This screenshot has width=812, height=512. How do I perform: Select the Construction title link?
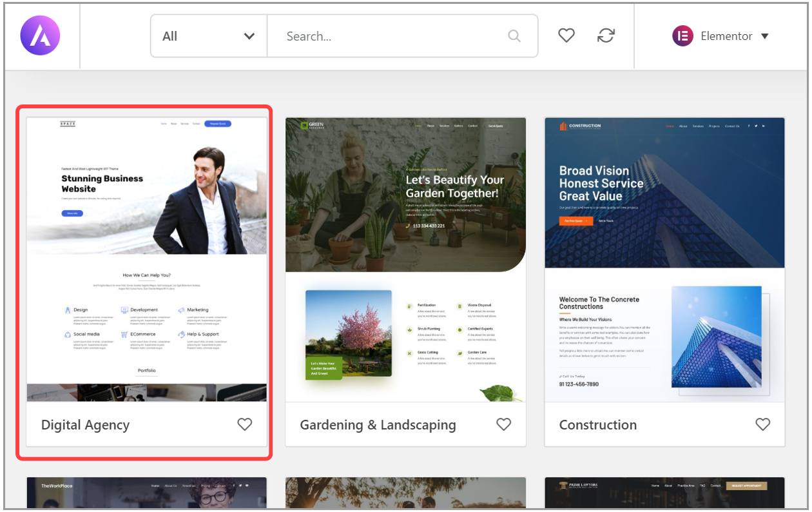tap(598, 425)
